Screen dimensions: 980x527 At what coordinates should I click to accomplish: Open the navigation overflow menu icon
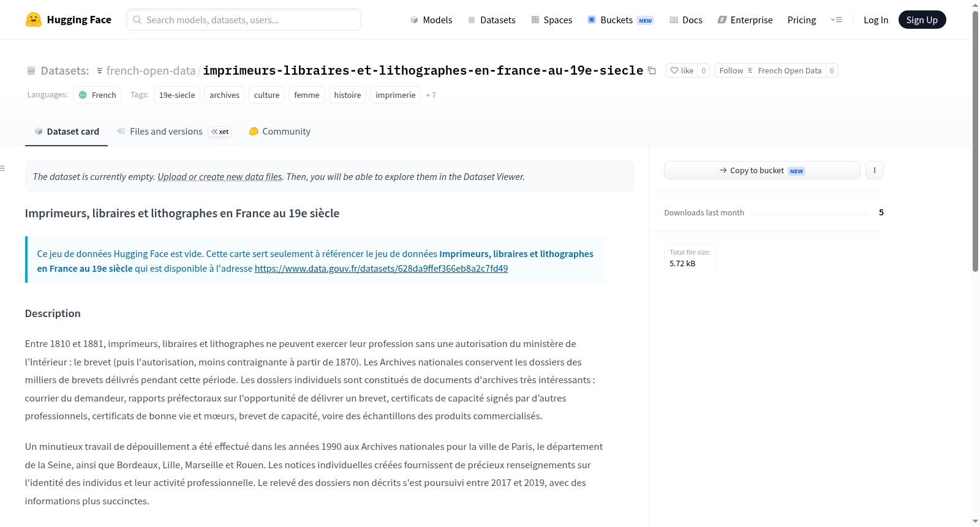pyautogui.click(x=836, y=20)
